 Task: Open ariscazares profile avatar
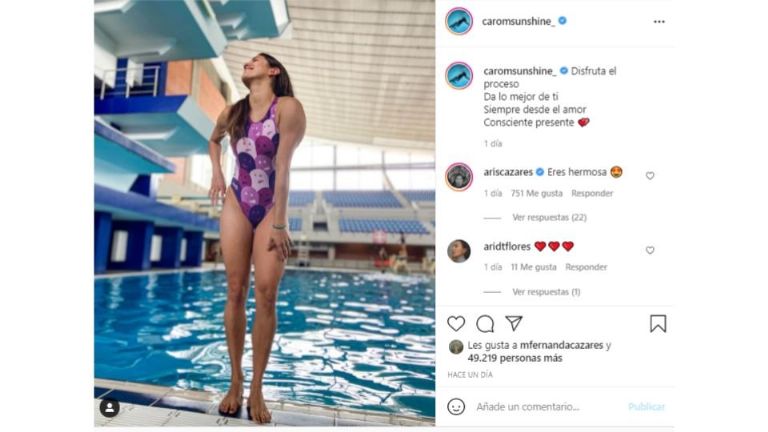click(459, 176)
